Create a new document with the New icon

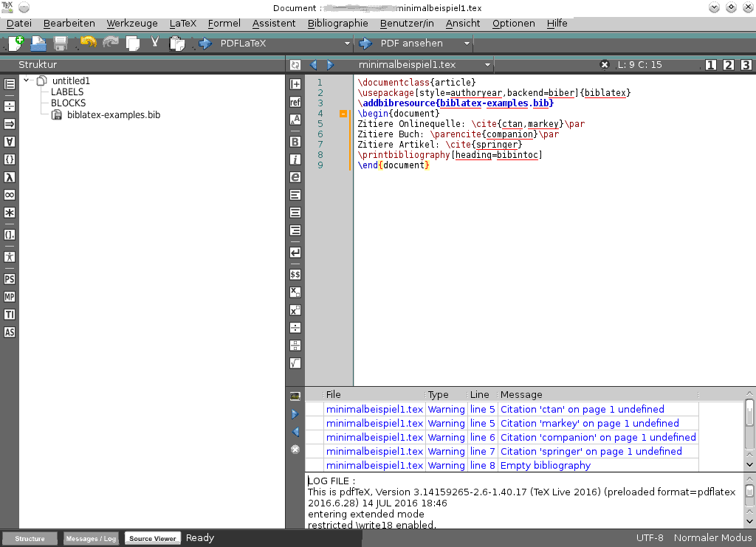pos(16,44)
